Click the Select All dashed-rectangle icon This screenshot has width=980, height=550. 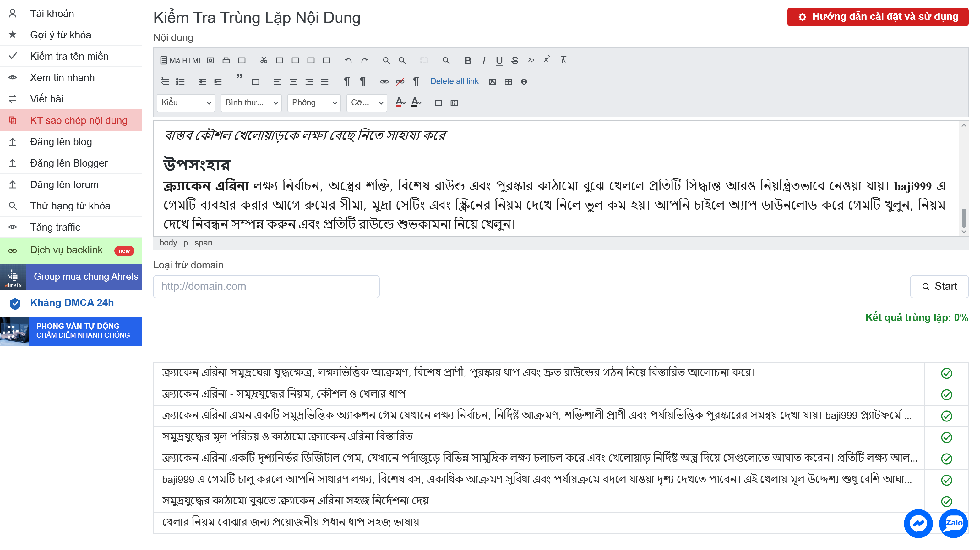424,60
